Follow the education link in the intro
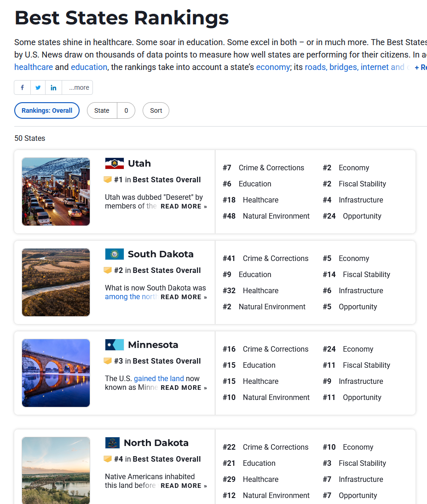This screenshot has height=504, width=427. pyautogui.click(x=89, y=67)
